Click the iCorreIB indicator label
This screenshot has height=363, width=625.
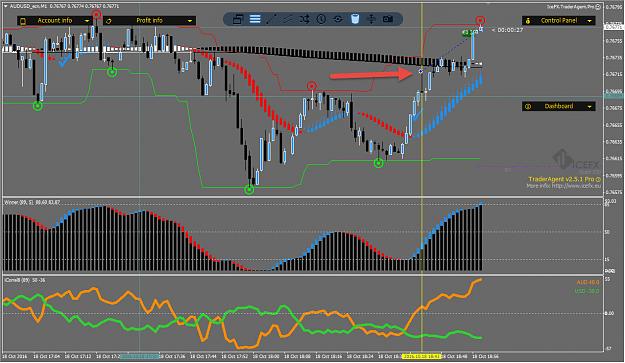[25, 280]
